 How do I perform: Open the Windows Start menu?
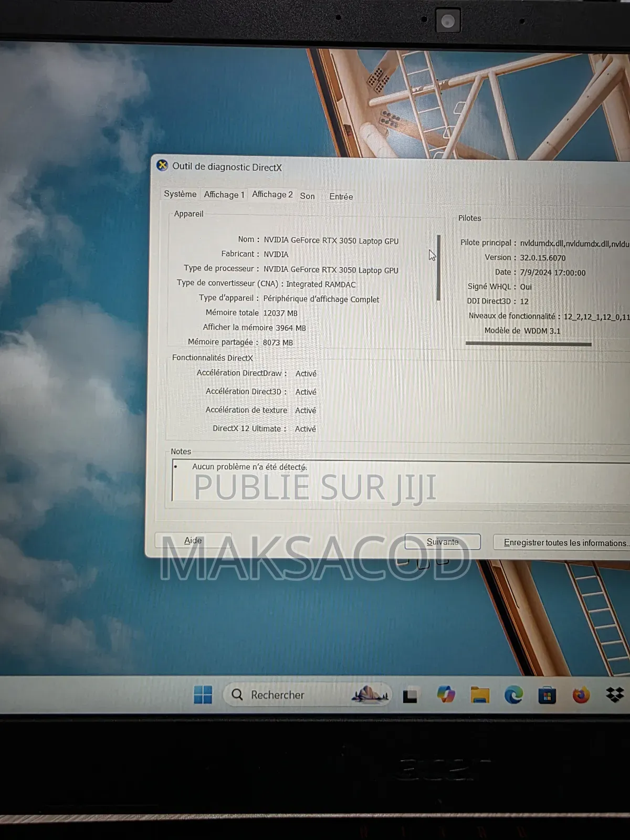click(x=203, y=695)
